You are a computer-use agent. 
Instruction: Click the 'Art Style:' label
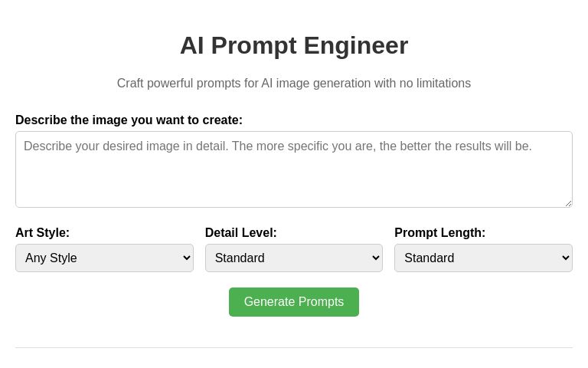point(42,233)
